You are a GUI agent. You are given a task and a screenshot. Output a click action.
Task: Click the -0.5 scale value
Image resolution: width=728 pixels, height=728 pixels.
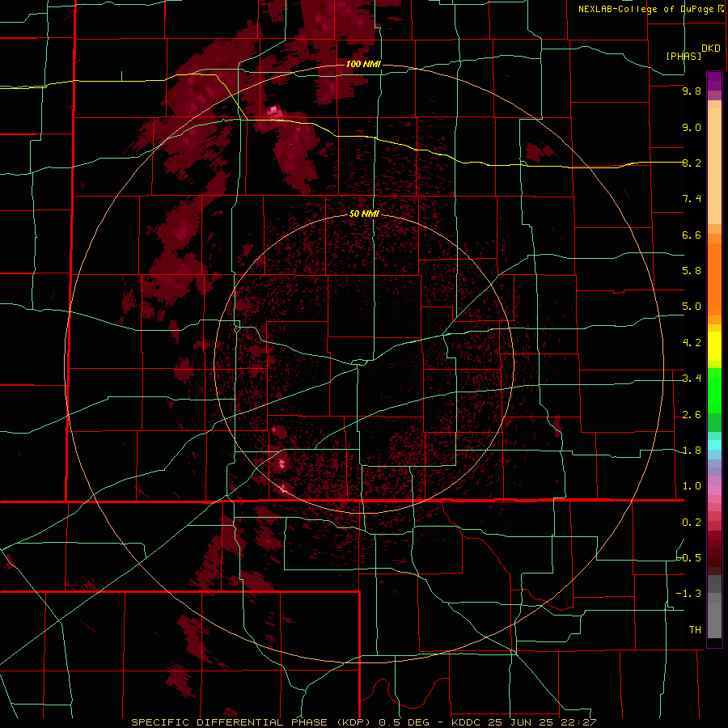(x=689, y=557)
